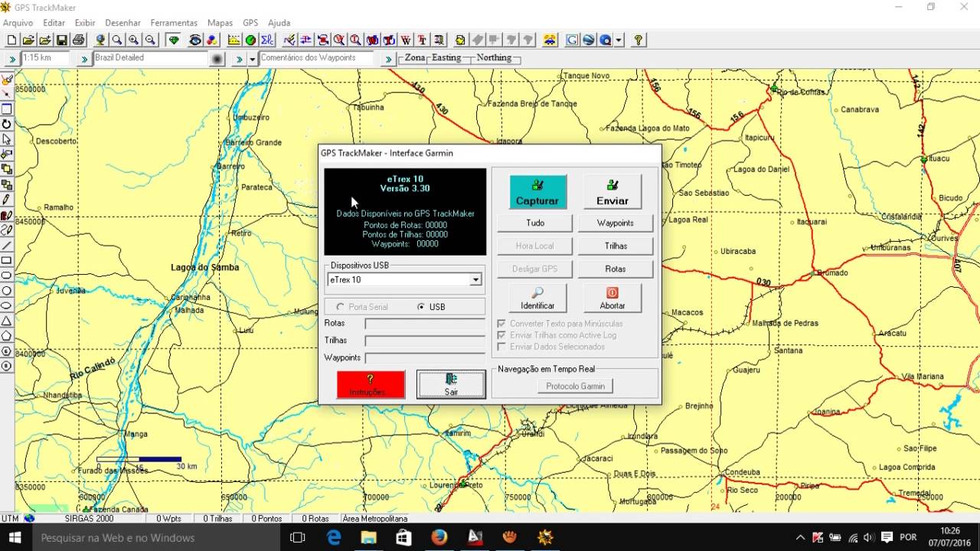Image resolution: width=980 pixels, height=551 pixels.
Task: Click the Waypoints button in the Interface Garmin dialog
Action: (616, 223)
